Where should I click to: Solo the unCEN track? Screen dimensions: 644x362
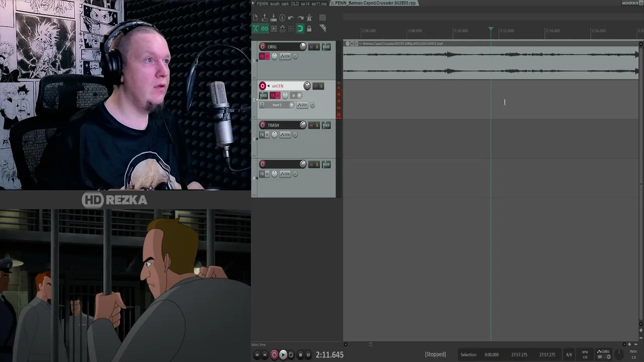pos(321,86)
